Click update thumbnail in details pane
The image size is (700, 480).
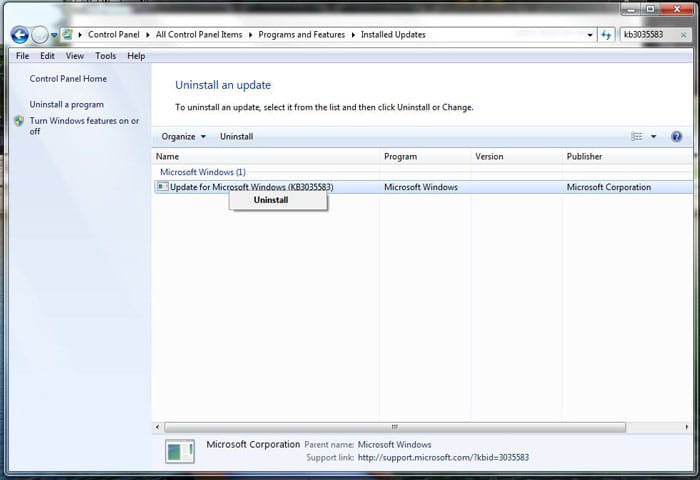179,451
